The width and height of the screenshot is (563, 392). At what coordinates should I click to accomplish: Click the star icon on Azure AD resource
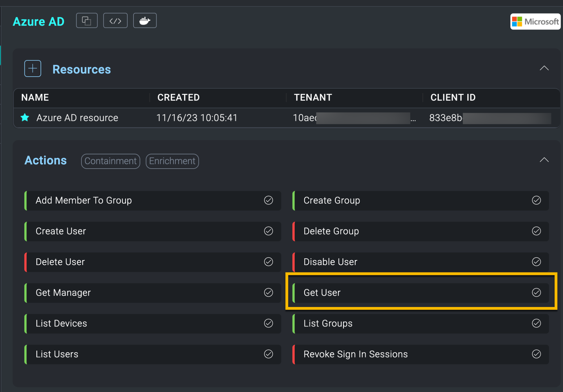(x=25, y=118)
